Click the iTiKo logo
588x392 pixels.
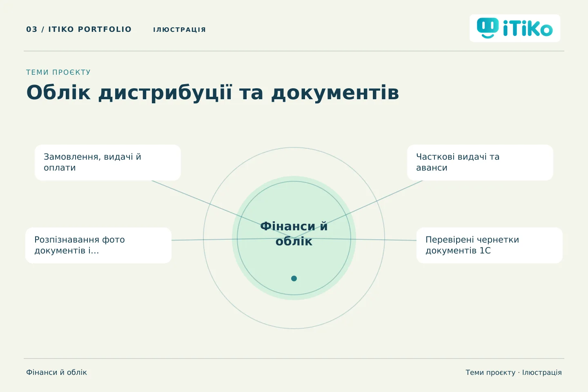[x=514, y=28]
